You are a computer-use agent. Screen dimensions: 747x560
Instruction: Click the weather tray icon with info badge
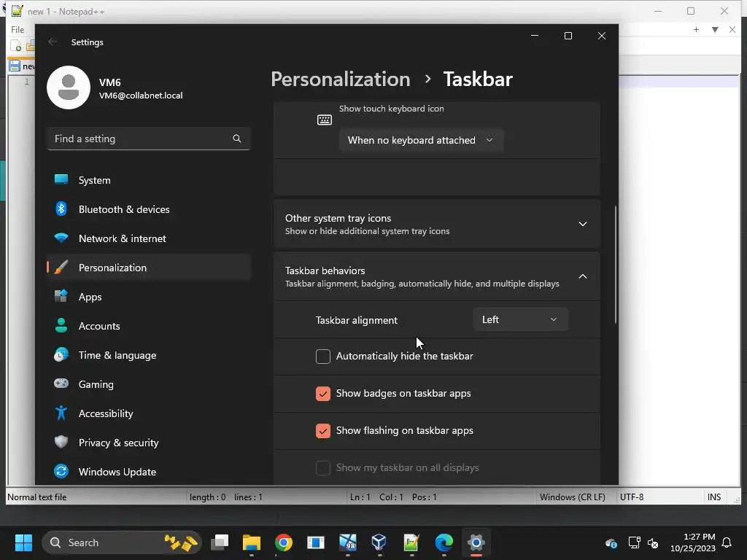tap(611, 542)
